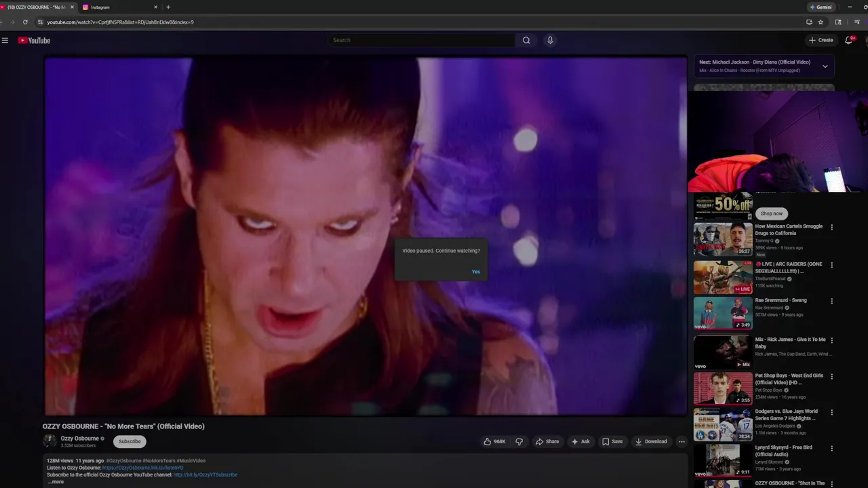Open options for Pet Shop Boys video
The height and width of the screenshot is (488, 868).
(831, 376)
